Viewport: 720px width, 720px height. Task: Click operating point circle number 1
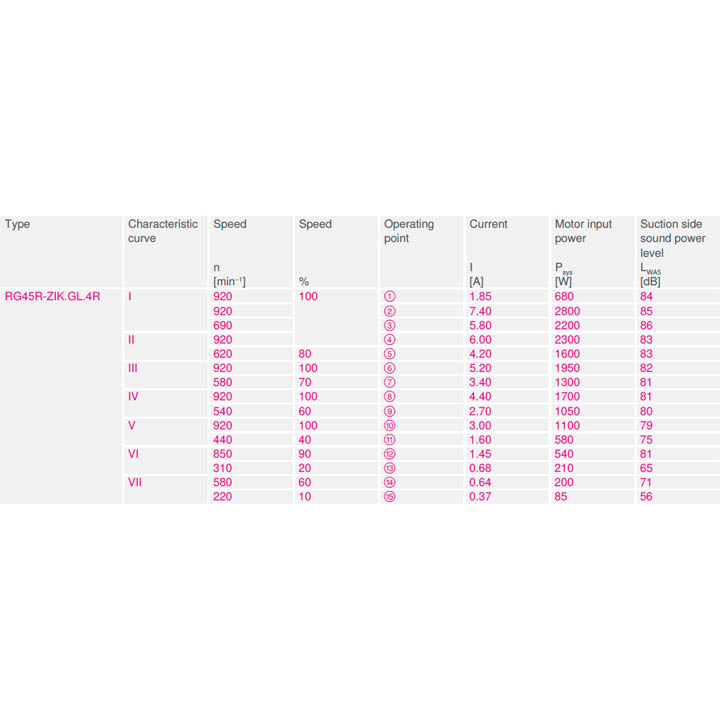tap(390, 297)
